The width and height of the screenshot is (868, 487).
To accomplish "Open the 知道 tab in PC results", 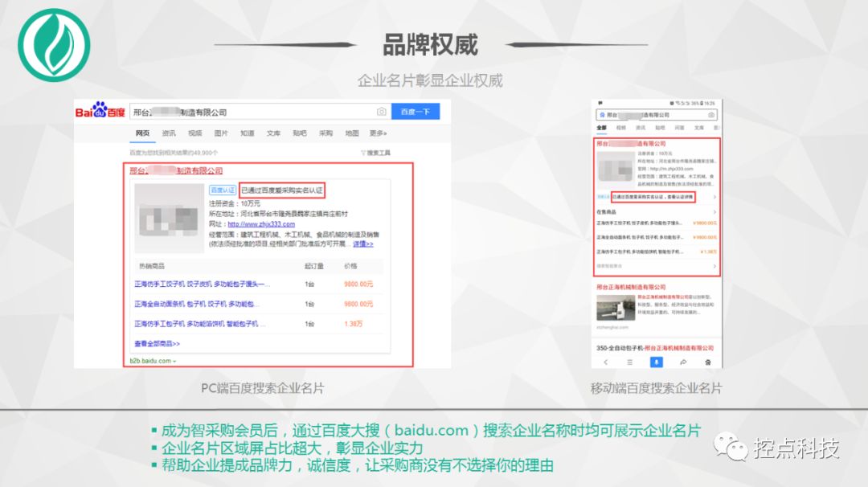I will tap(248, 133).
